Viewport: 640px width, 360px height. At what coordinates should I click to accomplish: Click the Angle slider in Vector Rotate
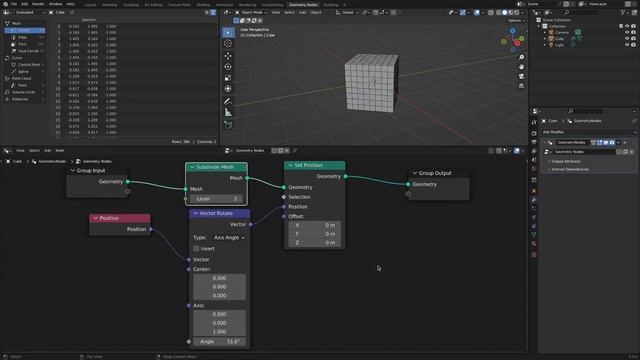[x=219, y=342]
